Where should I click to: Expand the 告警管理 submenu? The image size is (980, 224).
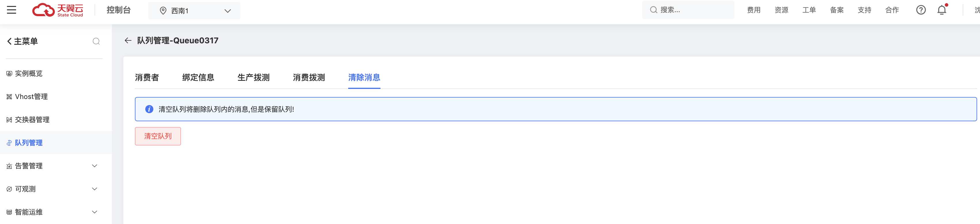pyautogui.click(x=95, y=166)
